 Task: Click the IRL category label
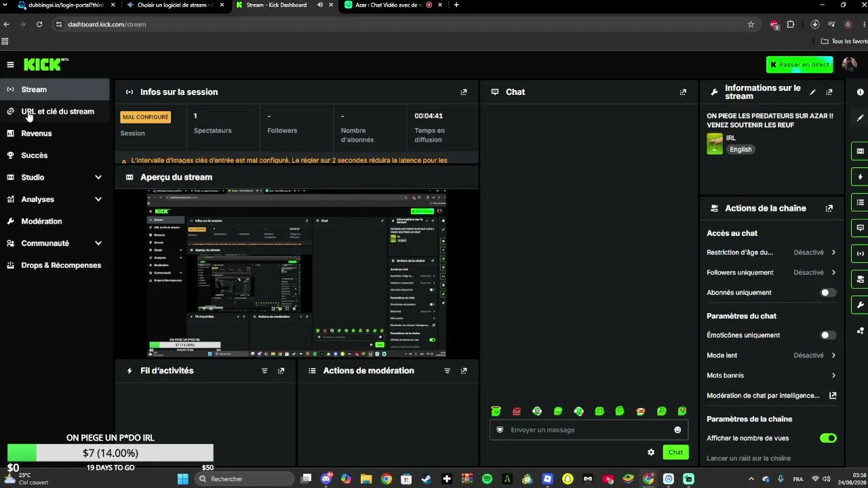pos(731,138)
